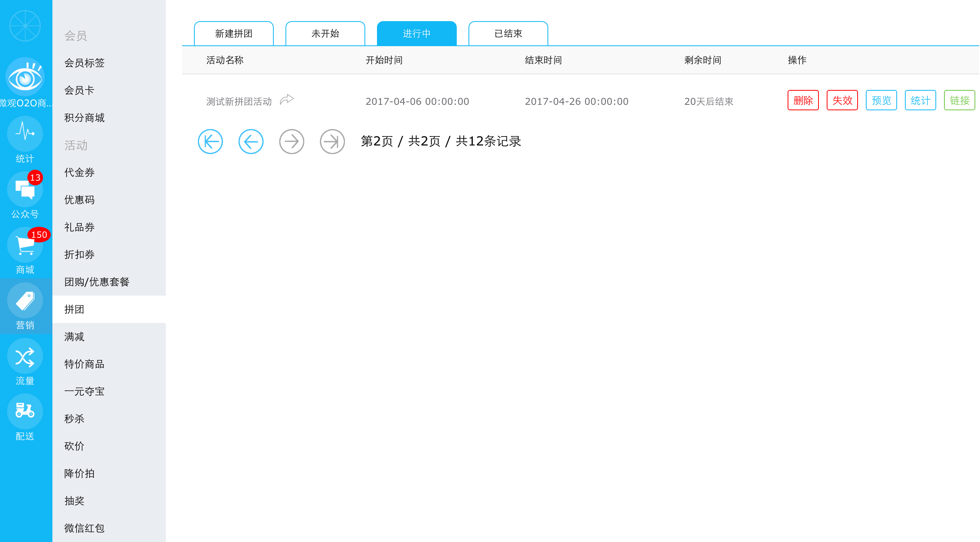Switch to the 已结束 tab
Viewport: 980px width, 542px height.
point(508,34)
